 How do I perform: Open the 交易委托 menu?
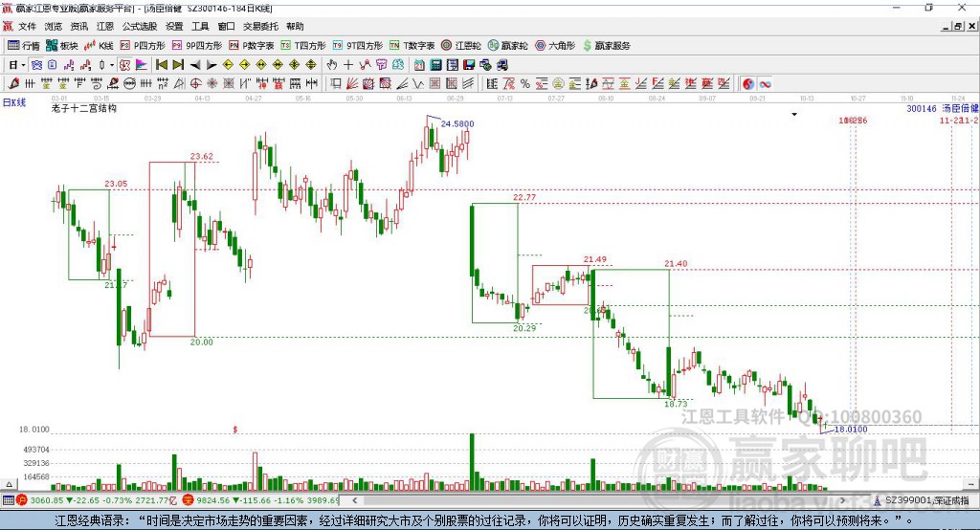(260, 26)
